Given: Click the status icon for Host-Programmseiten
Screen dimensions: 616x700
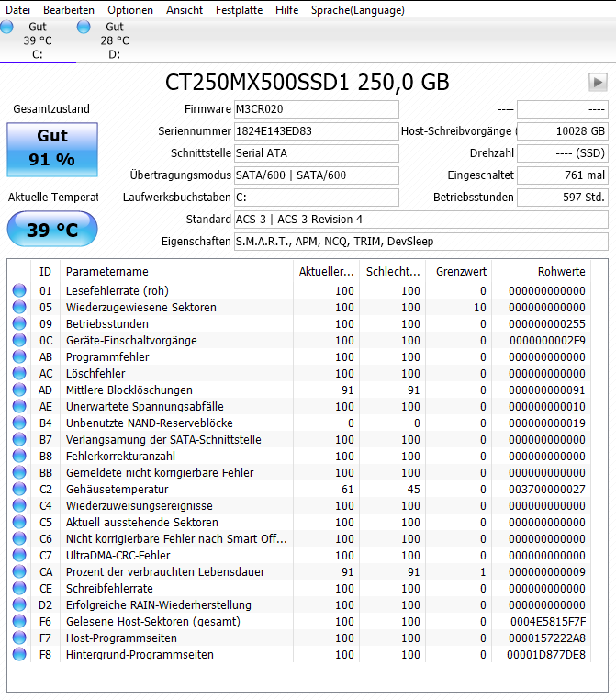Looking at the screenshot, I should tap(19, 638).
